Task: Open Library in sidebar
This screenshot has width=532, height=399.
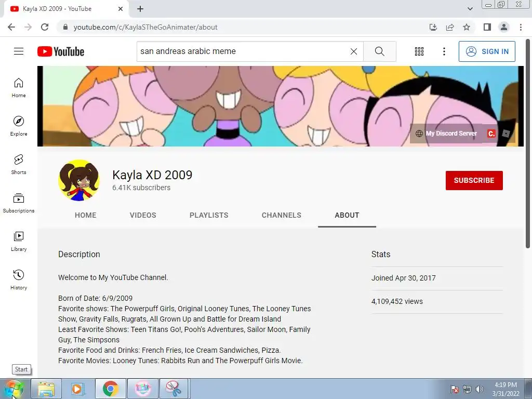Action: coord(19,241)
